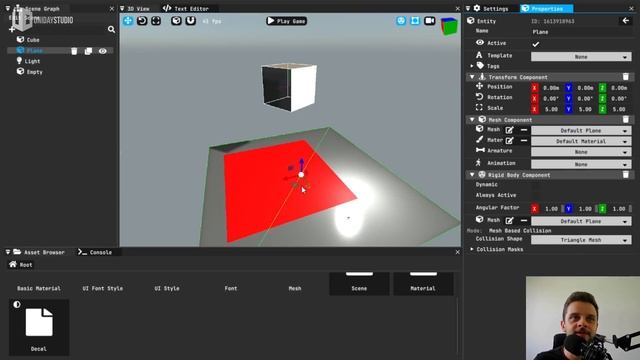Click minus icon beside Material row
Viewport: 640px width, 360px height.
pos(524,141)
